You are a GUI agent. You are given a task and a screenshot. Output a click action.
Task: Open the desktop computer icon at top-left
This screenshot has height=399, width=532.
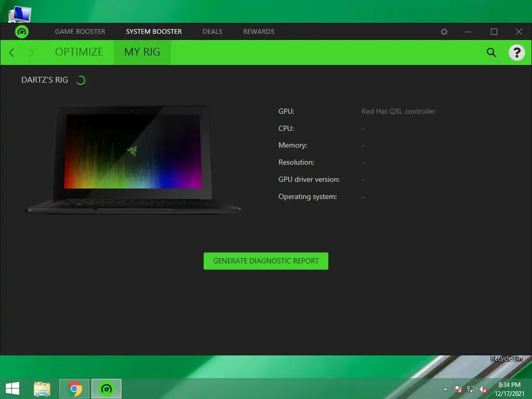point(20,14)
